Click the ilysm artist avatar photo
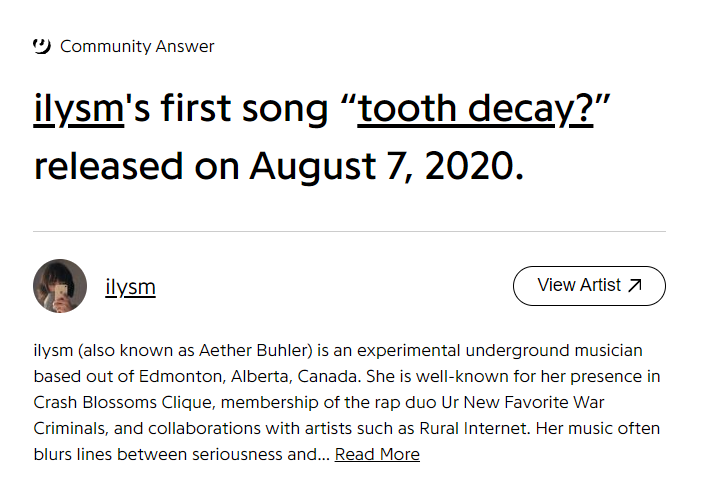701x501 pixels. [59, 287]
